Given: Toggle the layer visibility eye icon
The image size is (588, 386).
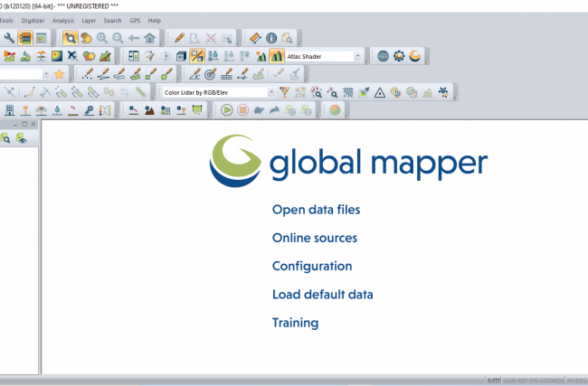Looking at the screenshot, I should tap(22, 138).
